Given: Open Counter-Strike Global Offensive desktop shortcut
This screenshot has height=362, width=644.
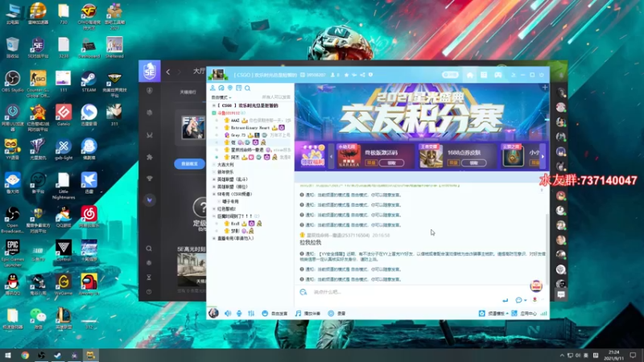Looking at the screenshot, I should point(38,84).
